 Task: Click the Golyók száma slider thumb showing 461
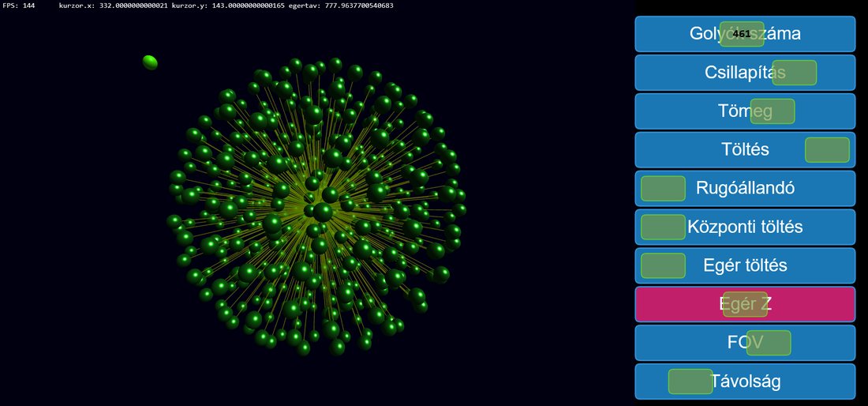pos(742,34)
